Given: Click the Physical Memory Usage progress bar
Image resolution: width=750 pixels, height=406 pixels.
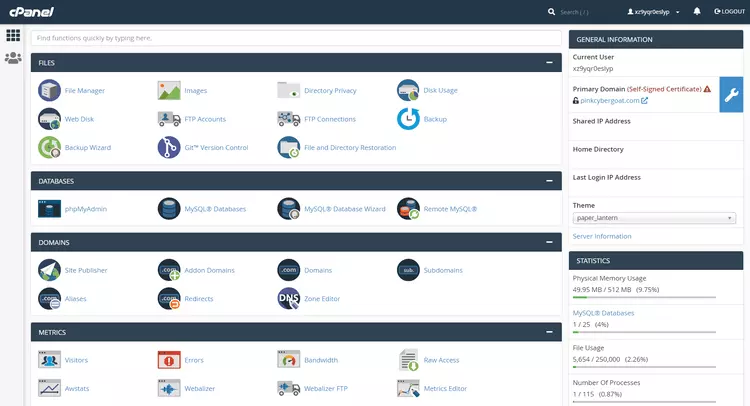Looking at the screenshot, I should click(644, 297).
